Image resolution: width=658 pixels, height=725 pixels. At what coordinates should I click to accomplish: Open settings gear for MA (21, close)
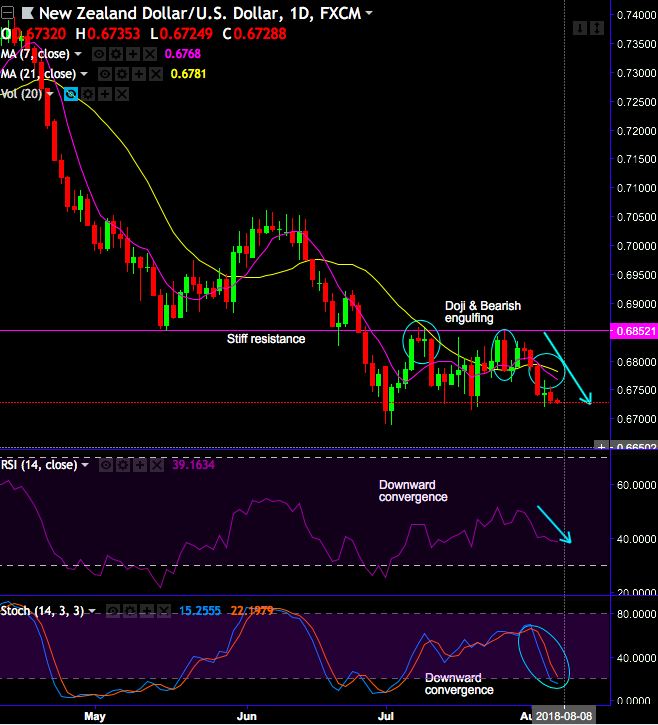[122, 74]
